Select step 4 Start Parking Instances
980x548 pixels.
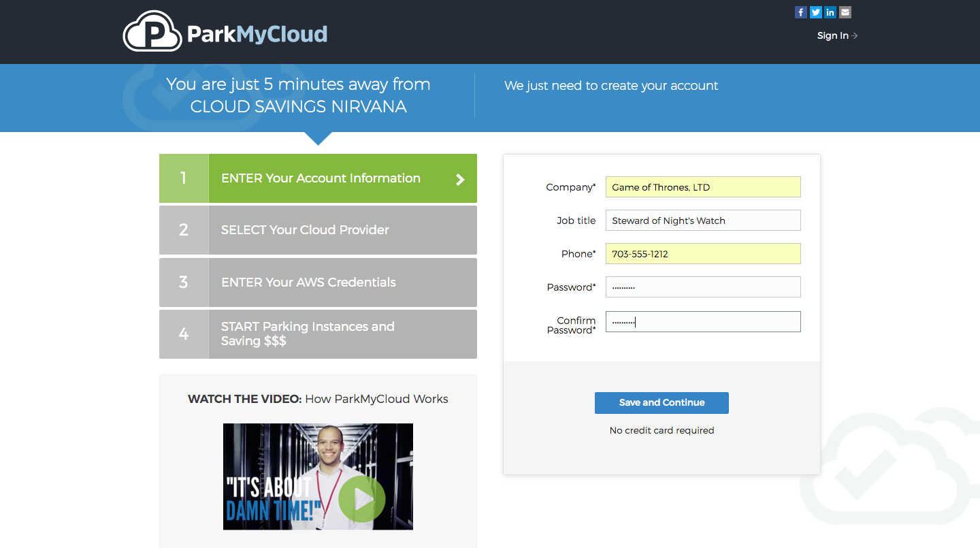tap(308, 334)
